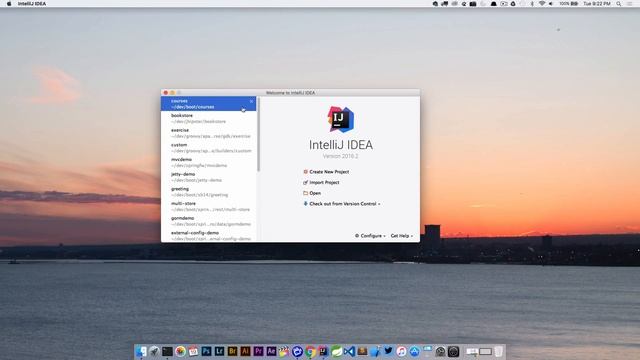The image size is (640, 360).
Task: Open the exercise recent project
Action: click(x=208, y=133)
